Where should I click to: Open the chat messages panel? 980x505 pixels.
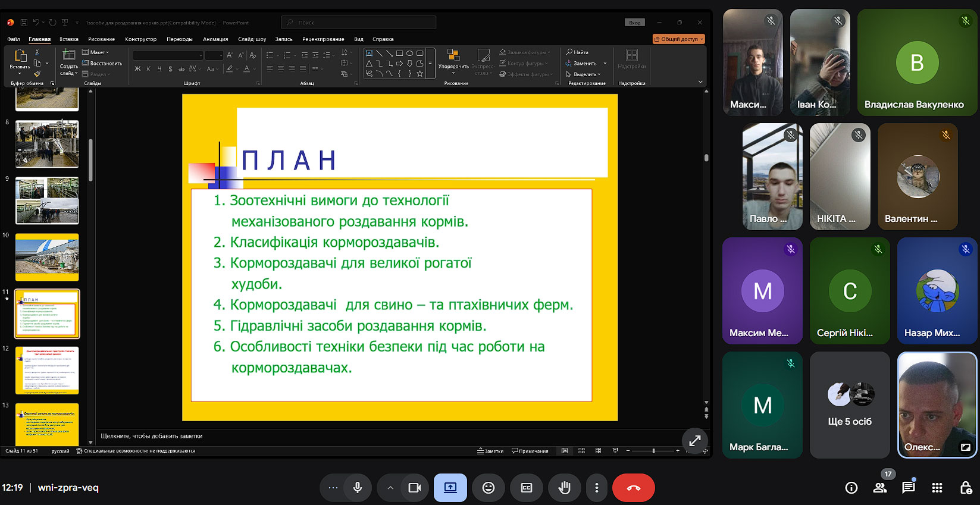908,488
